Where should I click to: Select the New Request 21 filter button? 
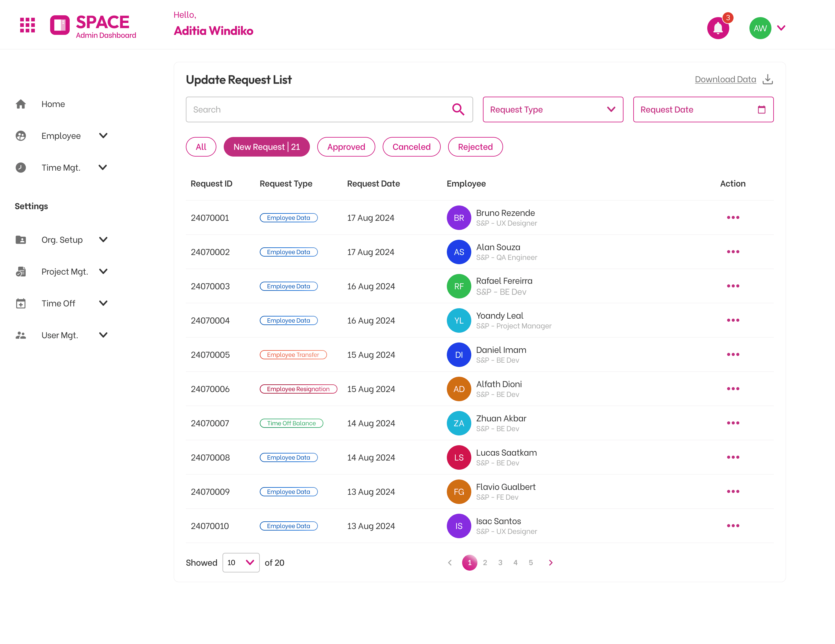(267, 146)
